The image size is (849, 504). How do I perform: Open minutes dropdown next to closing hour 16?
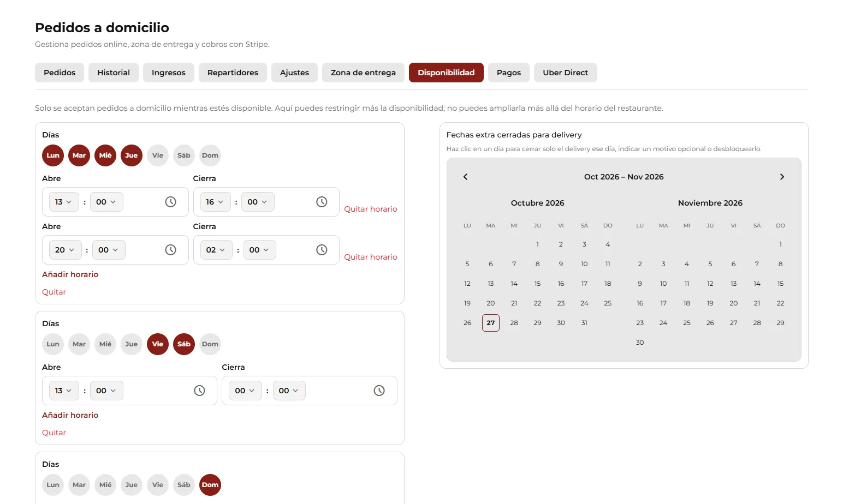point(258,202)
